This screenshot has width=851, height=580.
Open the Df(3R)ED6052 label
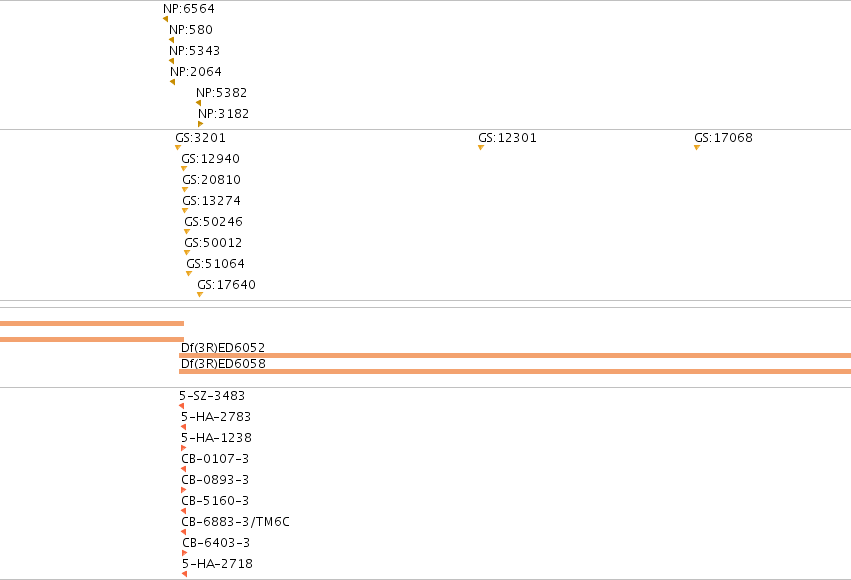click(x=223, y=348)
